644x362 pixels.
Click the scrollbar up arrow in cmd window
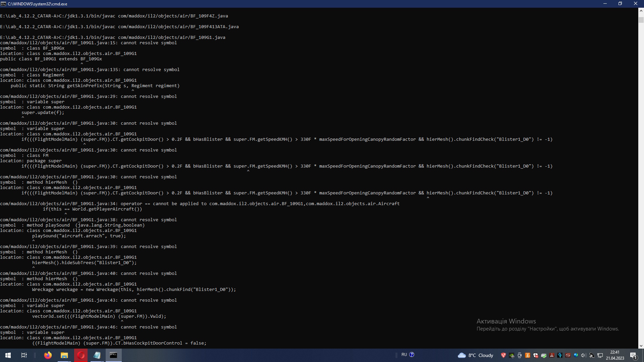tap(641, 11)
